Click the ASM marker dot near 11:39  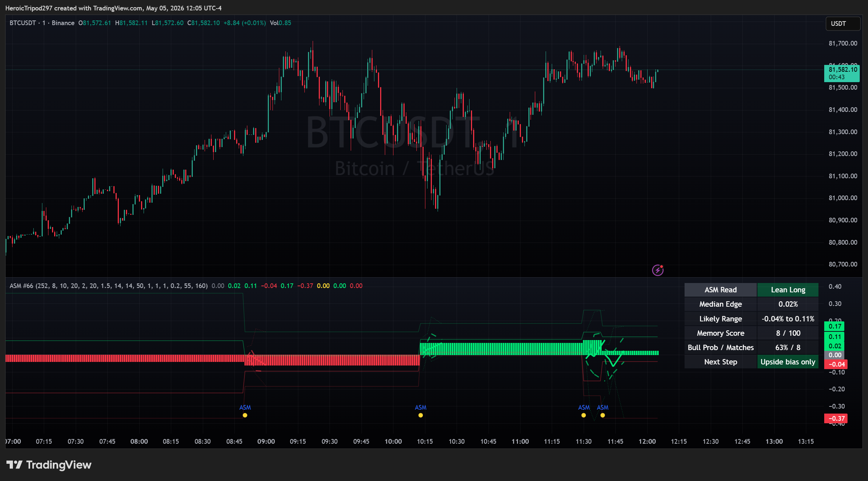[x=603, y=415]
